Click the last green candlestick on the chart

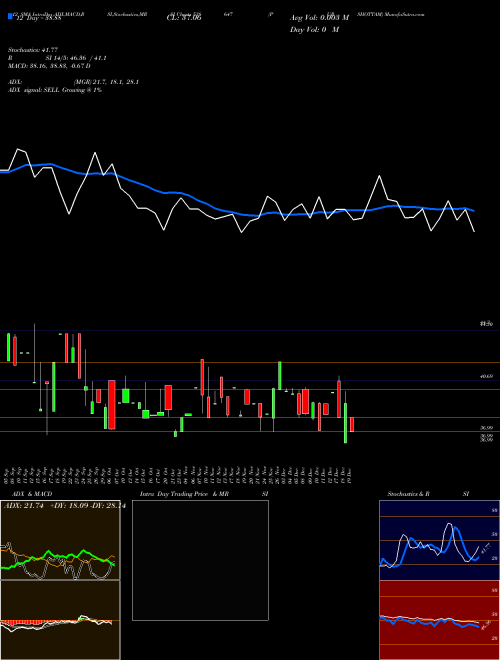click(346, 423)
